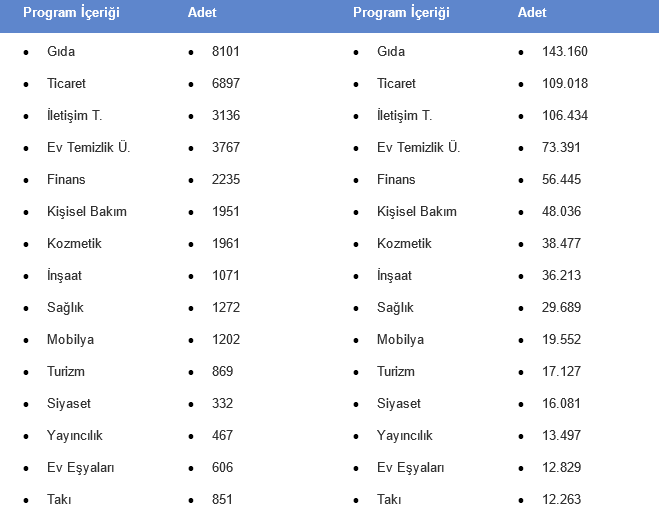Click the number 106.434
This screenshot has height=530, width=659.
click(565, 115)
